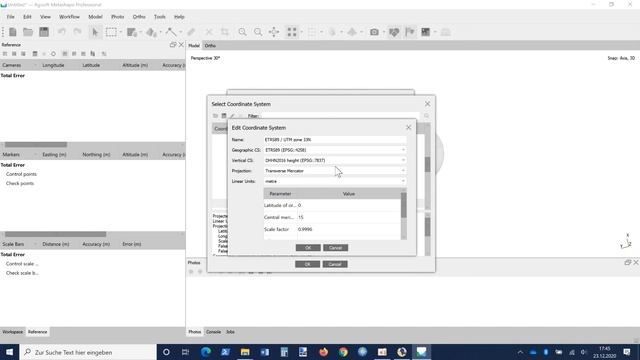Click the delete selection X icon
The width and height of the screenshot is (640, 360).
(209, 32)
